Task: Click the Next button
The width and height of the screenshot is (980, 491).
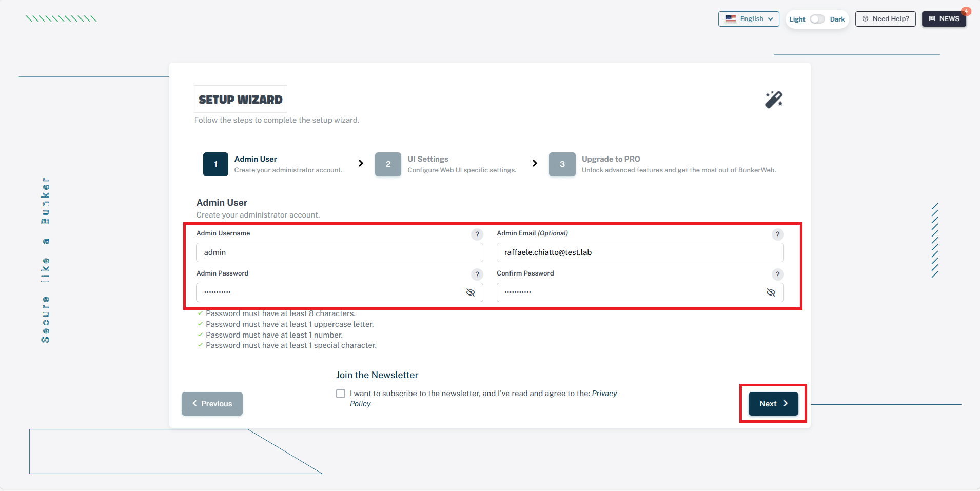Action: [x=773, y=404]
